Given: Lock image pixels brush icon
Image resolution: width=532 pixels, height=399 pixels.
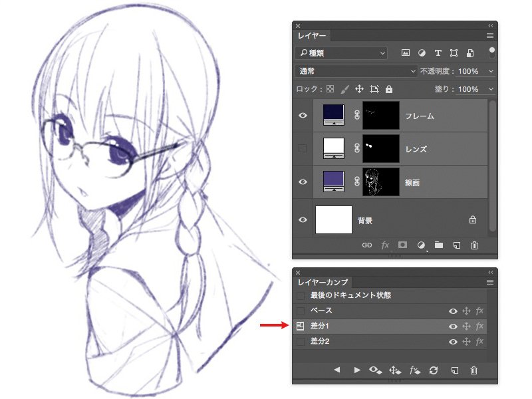Looking at the screenshot, I should pos(344,89).
